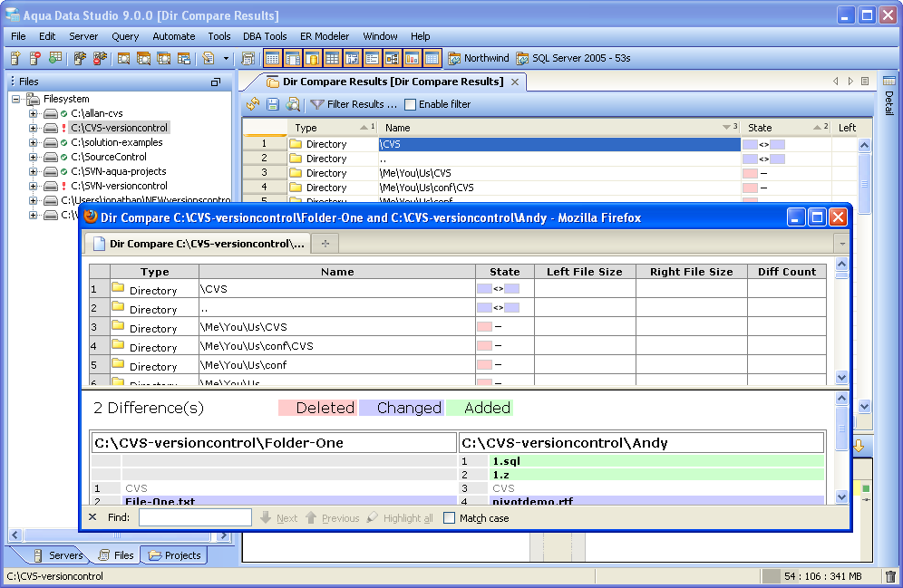Click the Find text input field
Viewport: 903px width, 588px height.
click(195, 517)
